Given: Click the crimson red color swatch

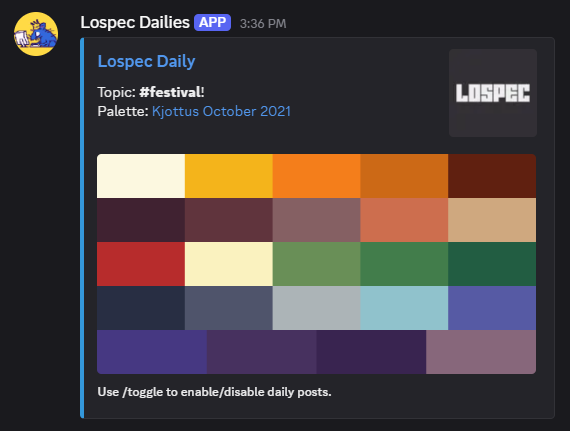Looking at the screenshot, I should pos(141,264).
